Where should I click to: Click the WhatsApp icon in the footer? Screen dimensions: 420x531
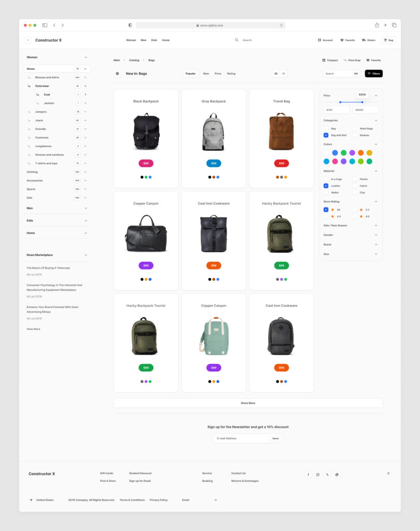pos(337,474)
